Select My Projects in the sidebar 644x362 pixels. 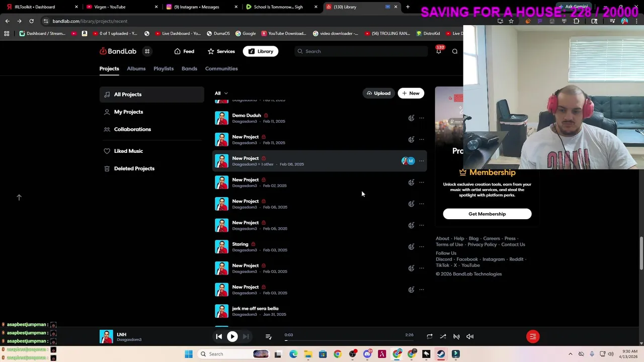[152, 112]
